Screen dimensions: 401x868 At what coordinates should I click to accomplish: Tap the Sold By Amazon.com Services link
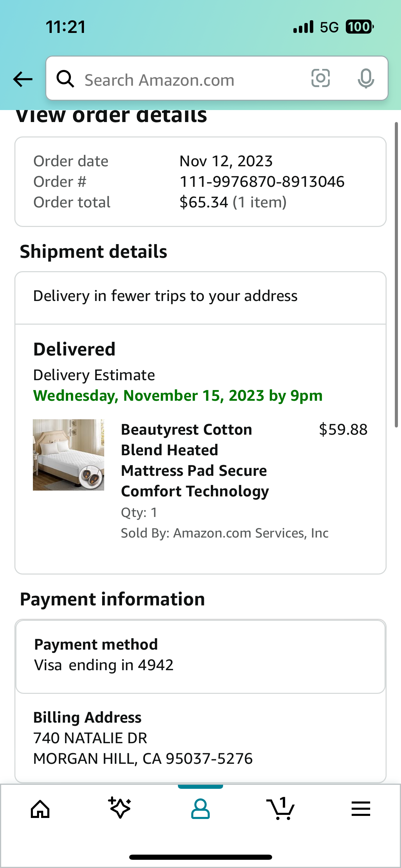tap(225, 533)
